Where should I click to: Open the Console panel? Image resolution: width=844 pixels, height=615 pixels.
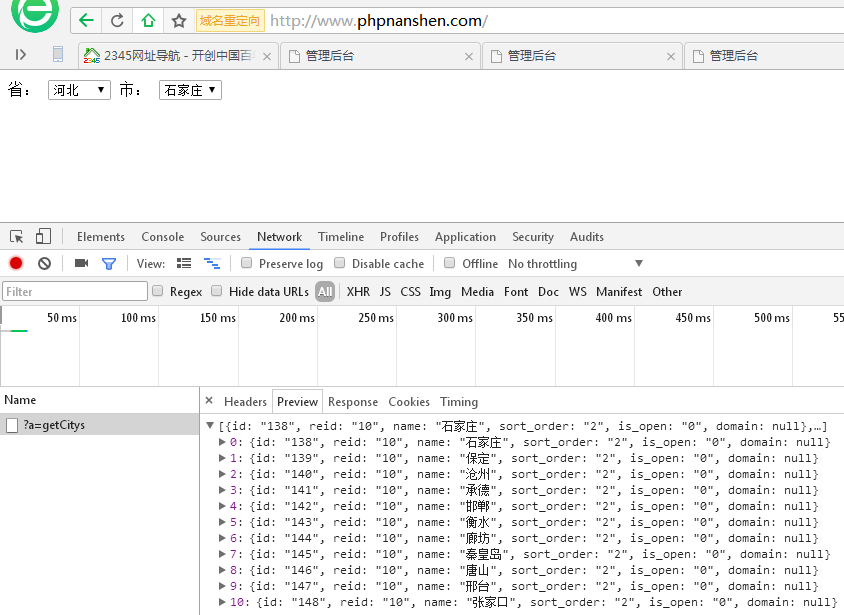[x=163, y=237]
